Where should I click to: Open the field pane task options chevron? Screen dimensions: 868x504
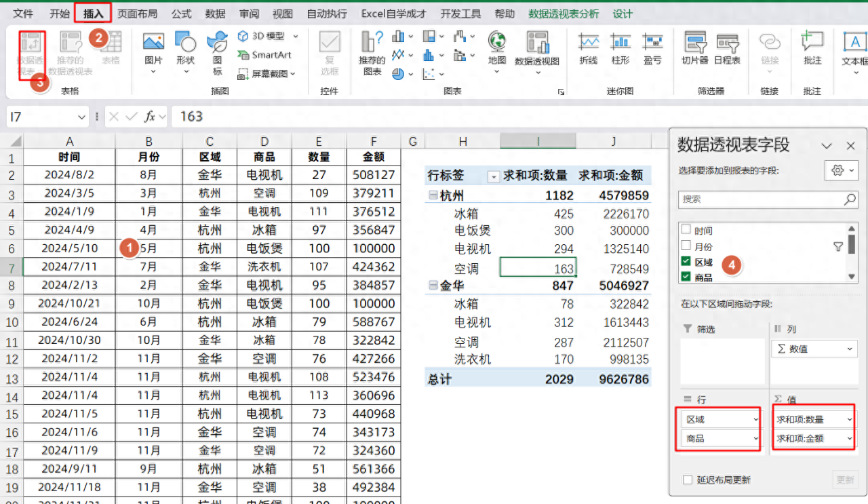click(827, 146)
